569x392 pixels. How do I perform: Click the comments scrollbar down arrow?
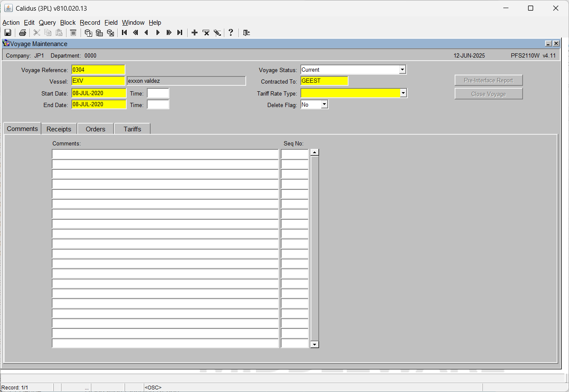point(315,344)
